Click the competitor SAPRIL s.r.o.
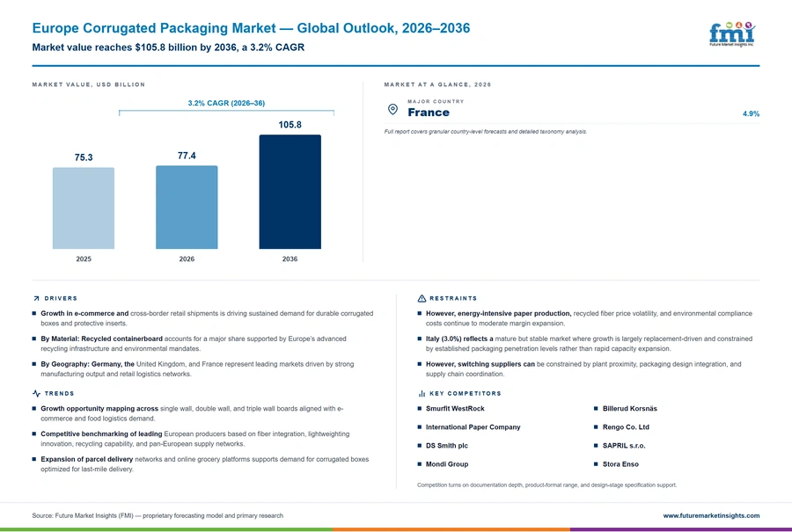The image size is (792, 532). pos(623,446)
